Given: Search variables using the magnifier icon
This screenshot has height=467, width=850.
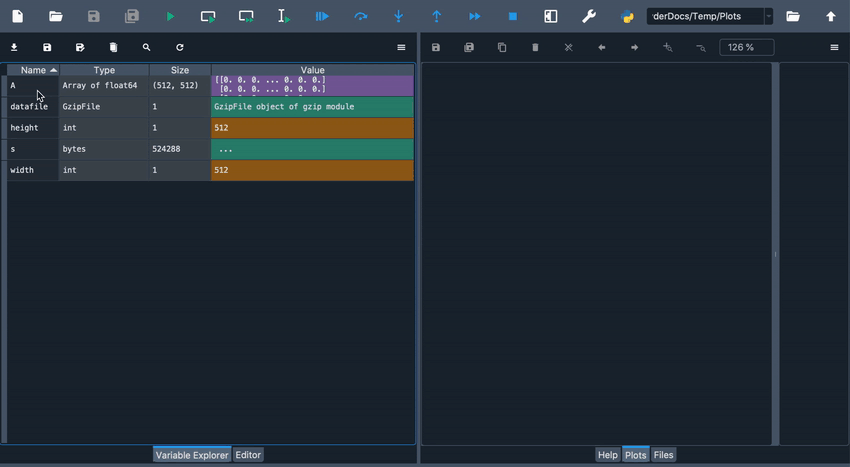Looking at the screenshot, I should point(146,47).
